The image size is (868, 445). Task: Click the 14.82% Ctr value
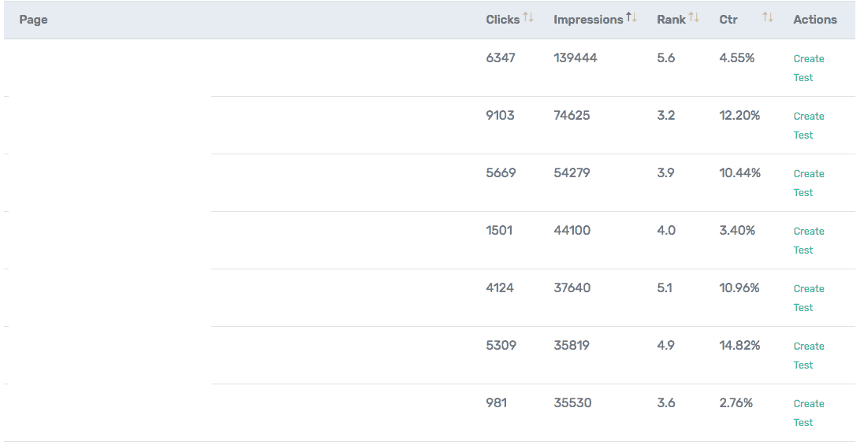click(x=739, y=345)
